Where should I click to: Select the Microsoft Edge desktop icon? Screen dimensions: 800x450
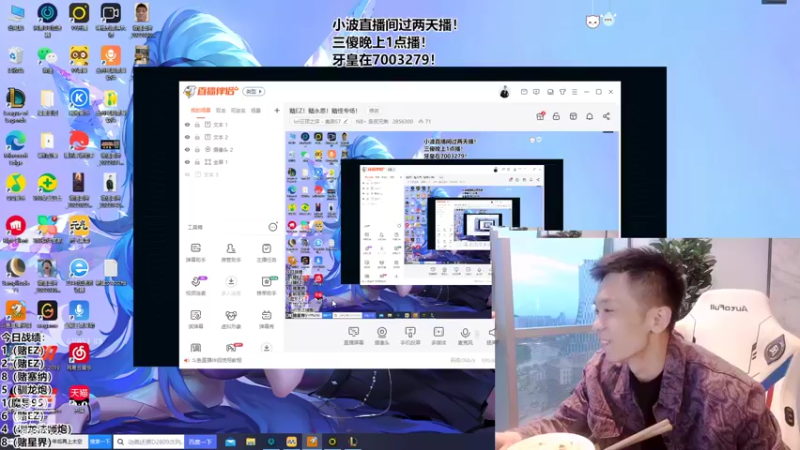(x=16, y=146)
